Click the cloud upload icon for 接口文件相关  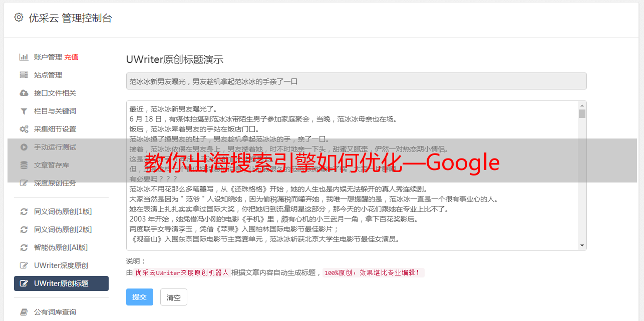pos(24,93)
